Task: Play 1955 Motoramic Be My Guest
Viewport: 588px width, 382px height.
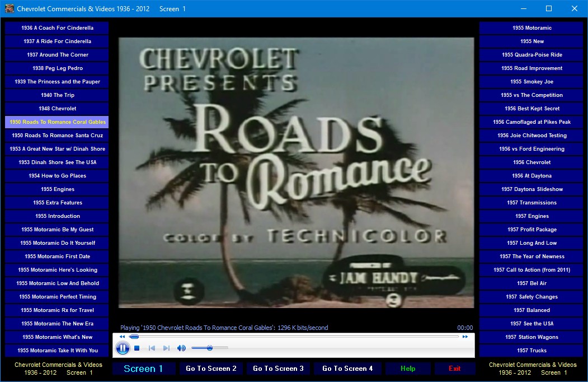Action: [57, 230]
